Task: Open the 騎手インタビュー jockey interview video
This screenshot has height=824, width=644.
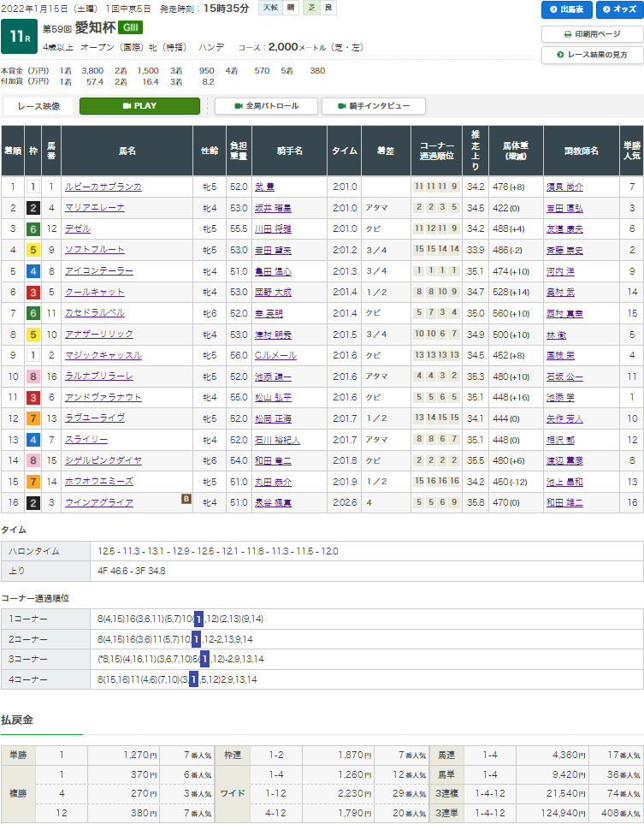Action: click(373, 106)
